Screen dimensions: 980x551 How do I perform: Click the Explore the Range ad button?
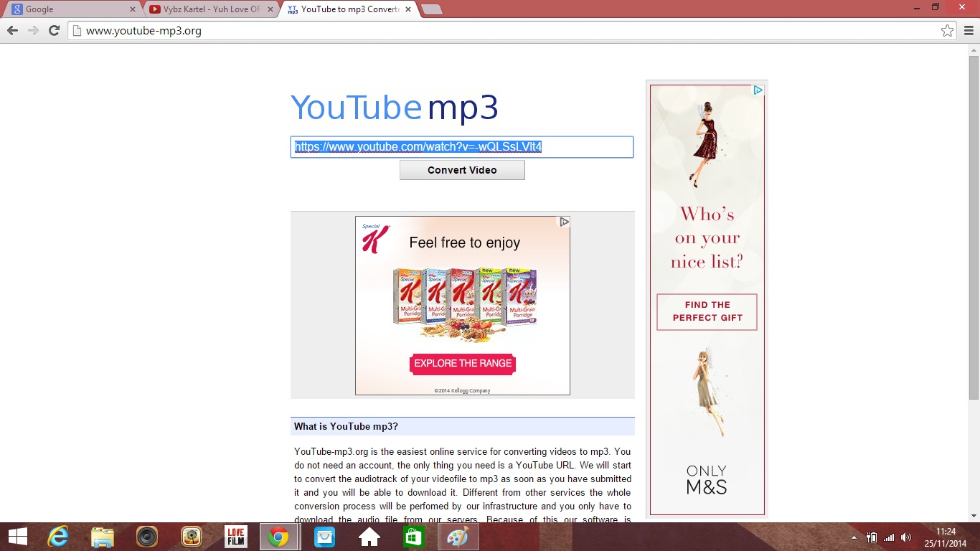pyautogui.click(x=463, y=364)
